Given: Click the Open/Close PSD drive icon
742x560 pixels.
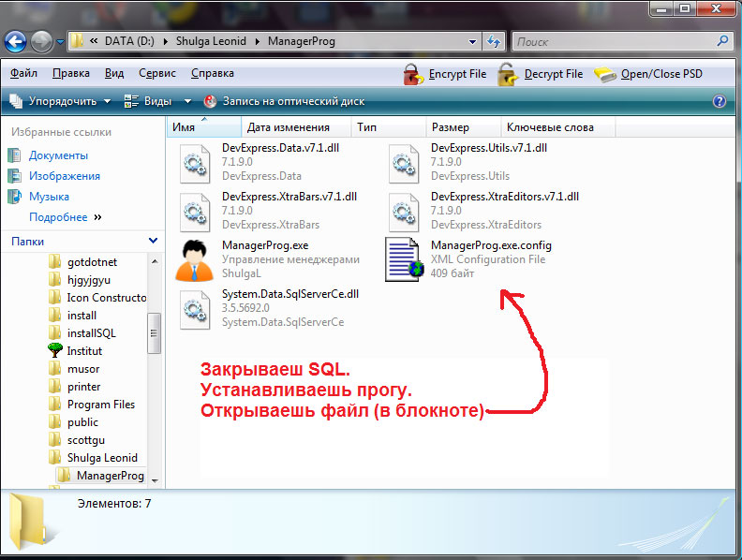Looking at the screenshot, I should click(x=605, y=75).
